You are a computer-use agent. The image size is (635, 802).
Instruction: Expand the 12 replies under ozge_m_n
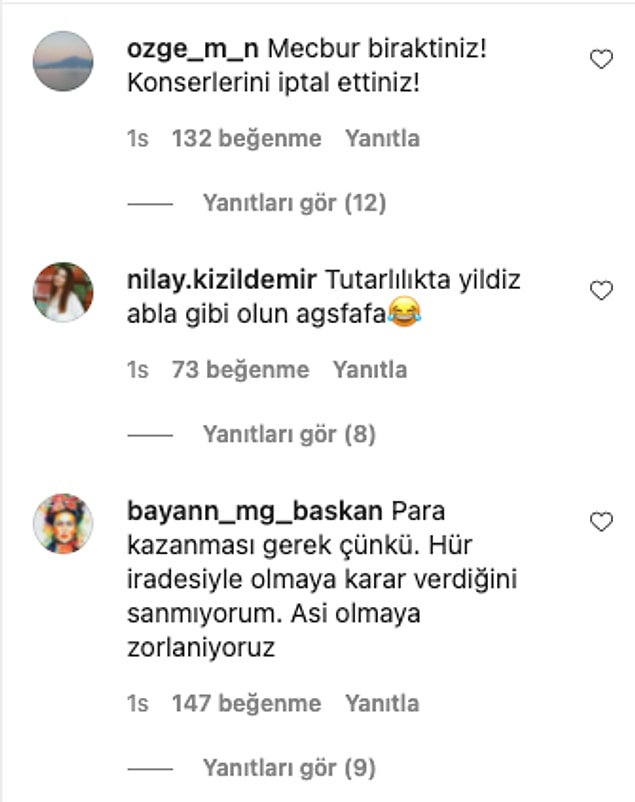pos(294,203)
